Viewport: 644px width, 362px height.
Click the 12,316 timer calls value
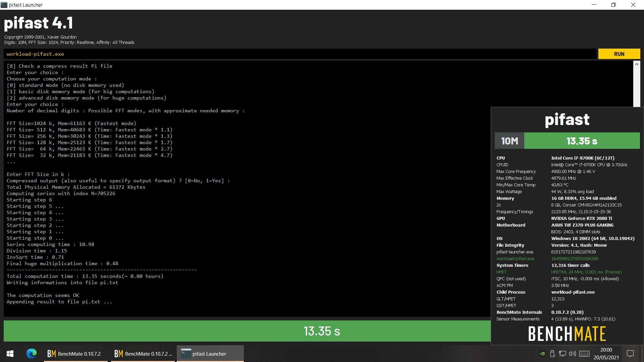pos(570,265)
